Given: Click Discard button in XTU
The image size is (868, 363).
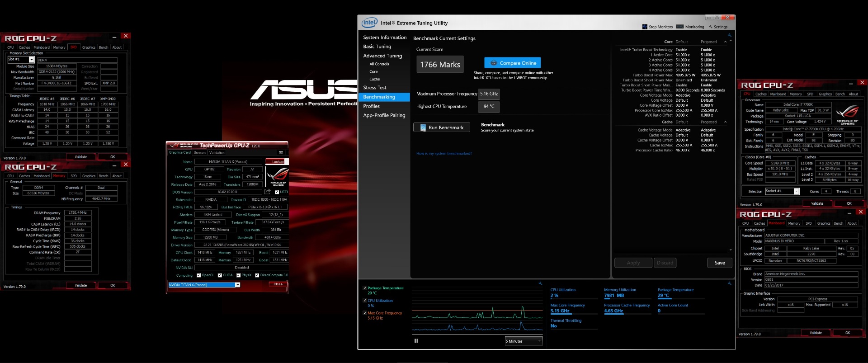Looking at the screenshot, I should coord(665,263).
